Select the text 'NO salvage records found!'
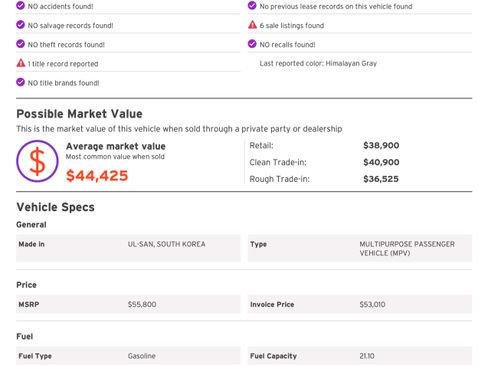The height and width of the screenshot is (366, 488). coord(70,26)
